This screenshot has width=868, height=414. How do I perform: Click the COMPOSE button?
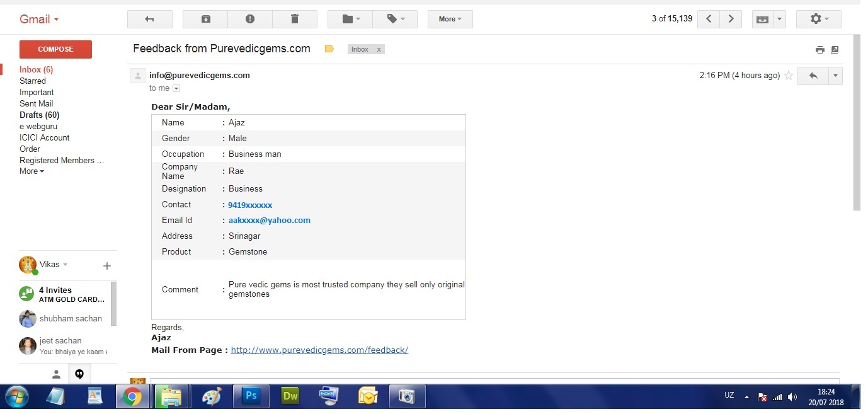pos(55,49)
